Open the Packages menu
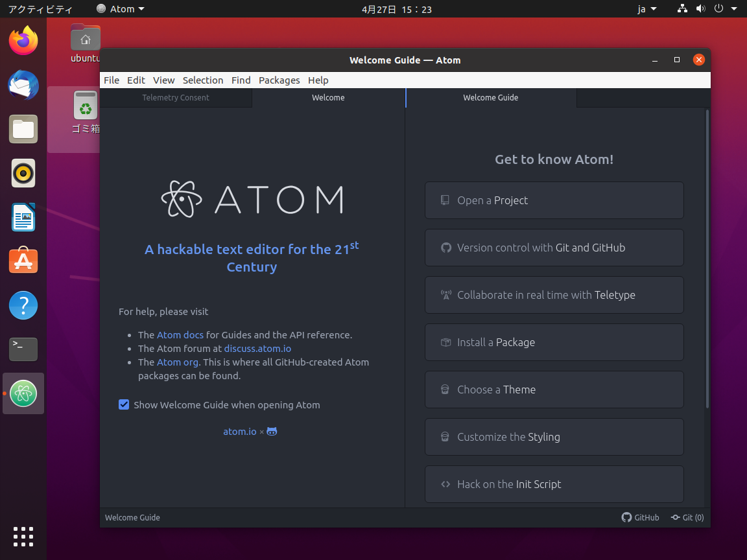This screenshot has height=560, width=747. pos(279,80)
